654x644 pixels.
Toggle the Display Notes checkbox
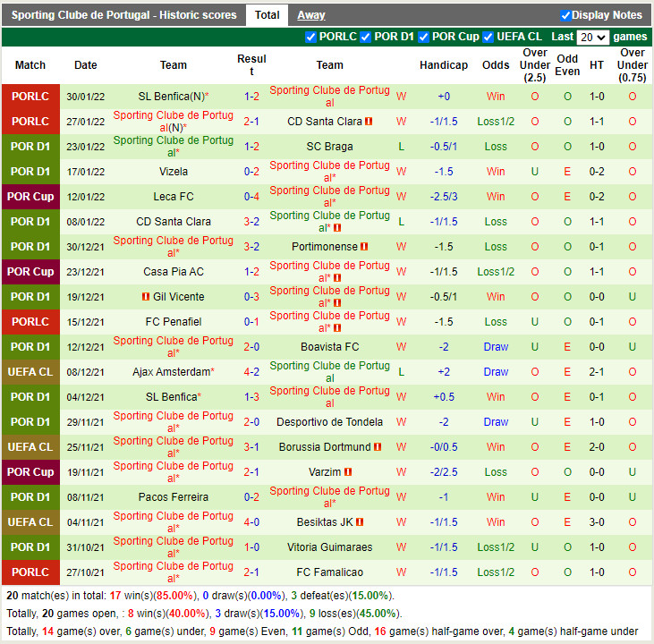[565, 15]
